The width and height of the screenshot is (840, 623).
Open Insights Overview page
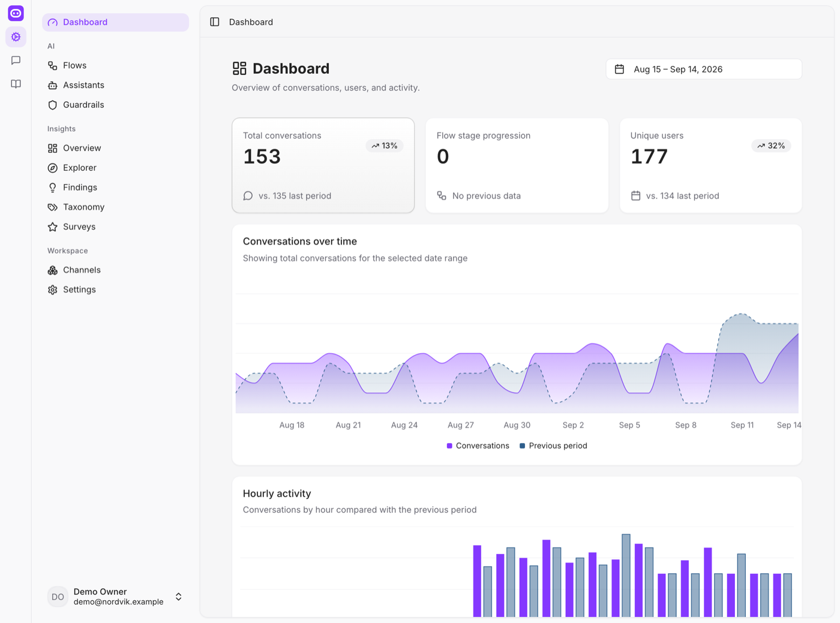click(x=115, y=148)
